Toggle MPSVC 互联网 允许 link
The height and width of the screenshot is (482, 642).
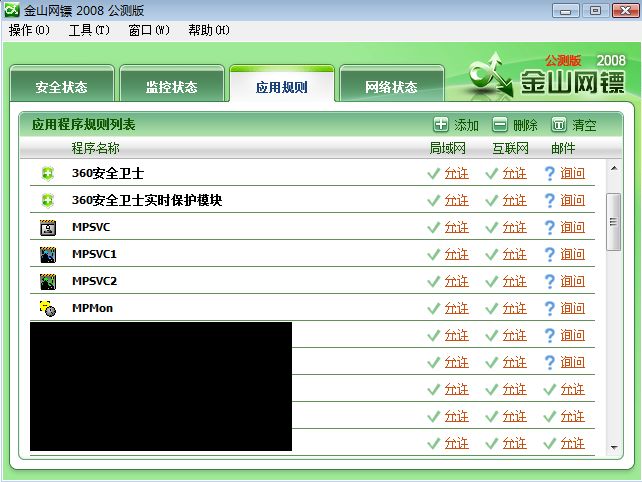(515, 228)
